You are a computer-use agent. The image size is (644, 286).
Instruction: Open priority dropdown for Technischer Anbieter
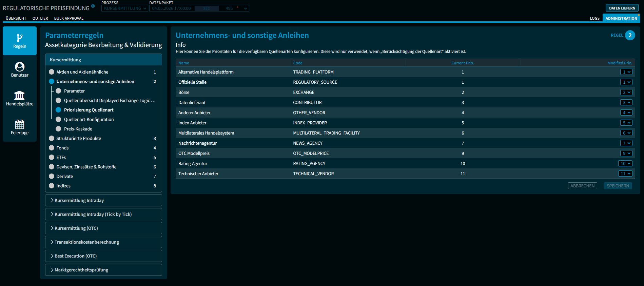625,173
